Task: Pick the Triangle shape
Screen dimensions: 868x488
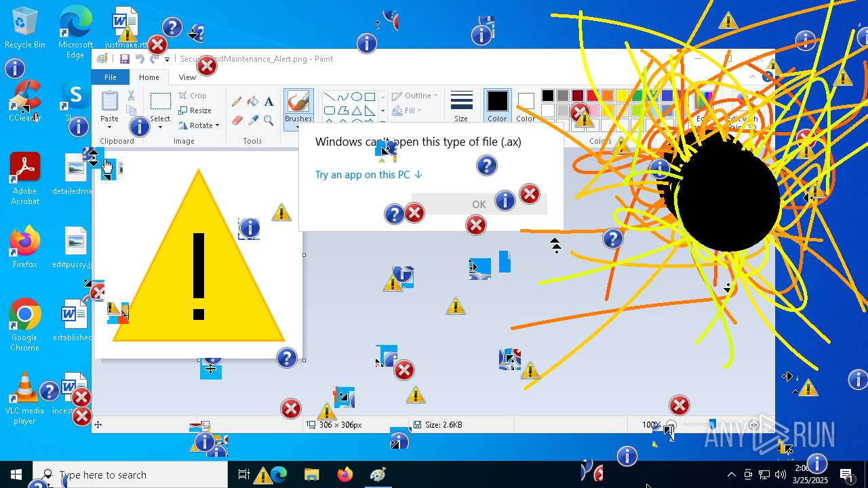Action: click(x=356, y=110)
